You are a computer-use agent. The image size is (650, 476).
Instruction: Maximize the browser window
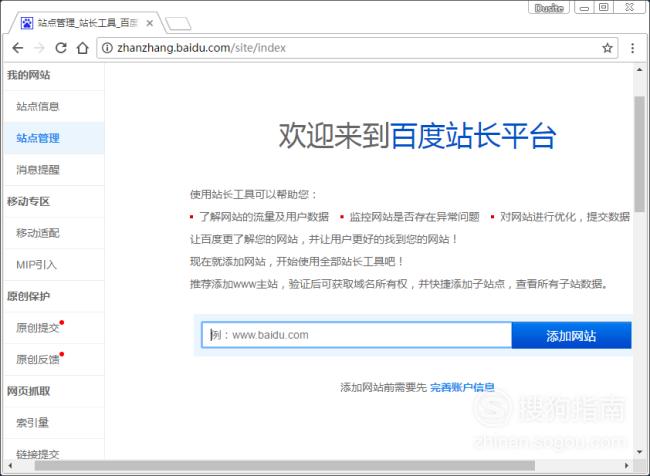point(604,7)
